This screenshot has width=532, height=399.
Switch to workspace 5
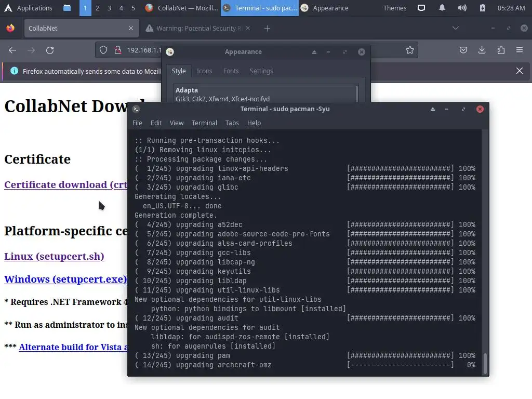pos(133,8)
